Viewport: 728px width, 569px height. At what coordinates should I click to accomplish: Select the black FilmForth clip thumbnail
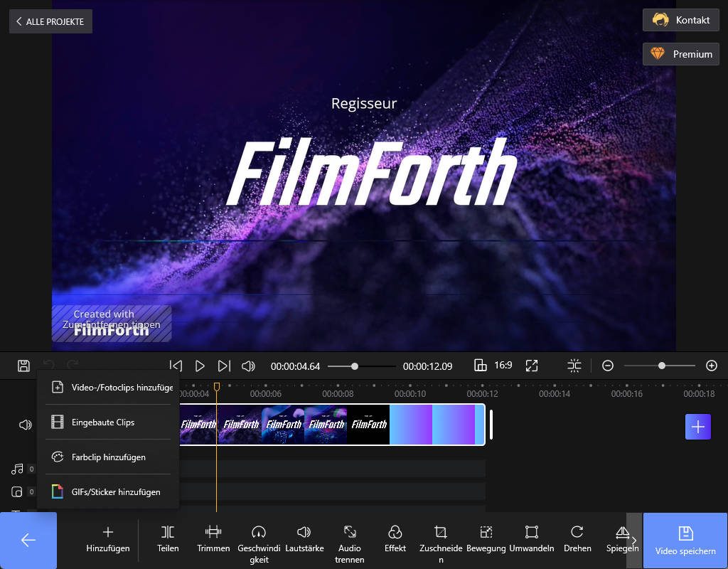coord(369,425)
